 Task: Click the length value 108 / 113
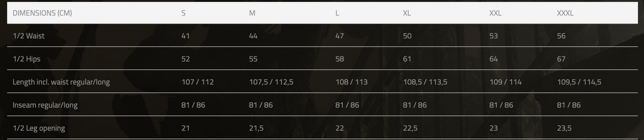(351, 82)
